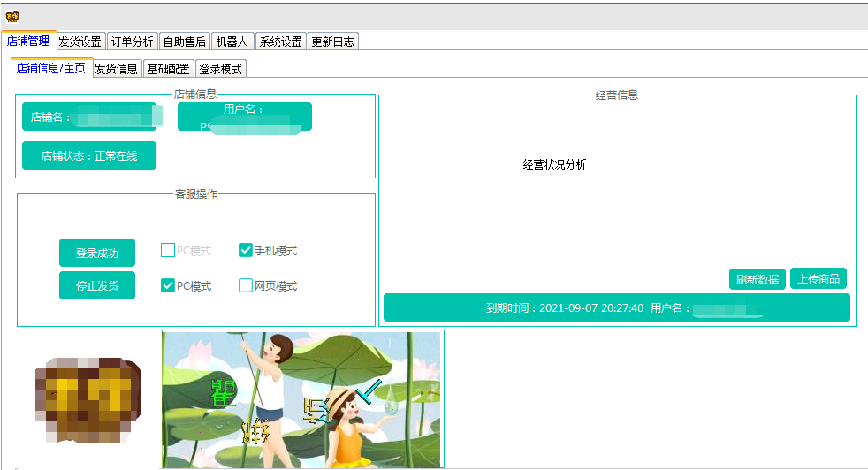Click the 店铺状态：正常在线 status button
The image size is (868, 470).
coord(89,155)
